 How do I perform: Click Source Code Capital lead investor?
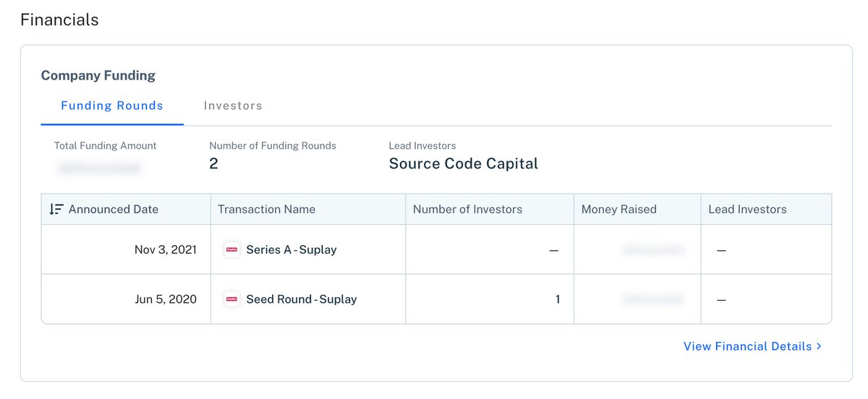point(464,164)
